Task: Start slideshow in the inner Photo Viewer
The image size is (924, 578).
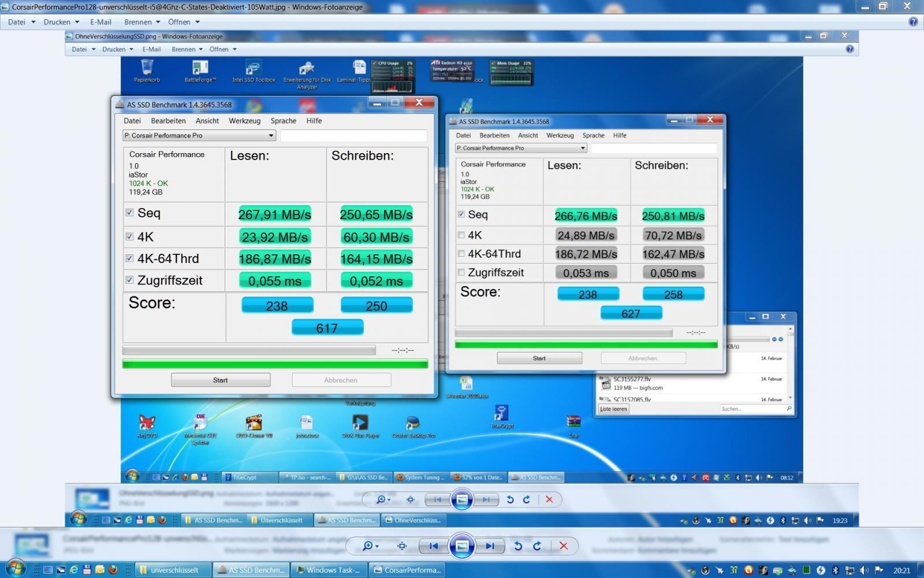Action: [x=462, y=499]
